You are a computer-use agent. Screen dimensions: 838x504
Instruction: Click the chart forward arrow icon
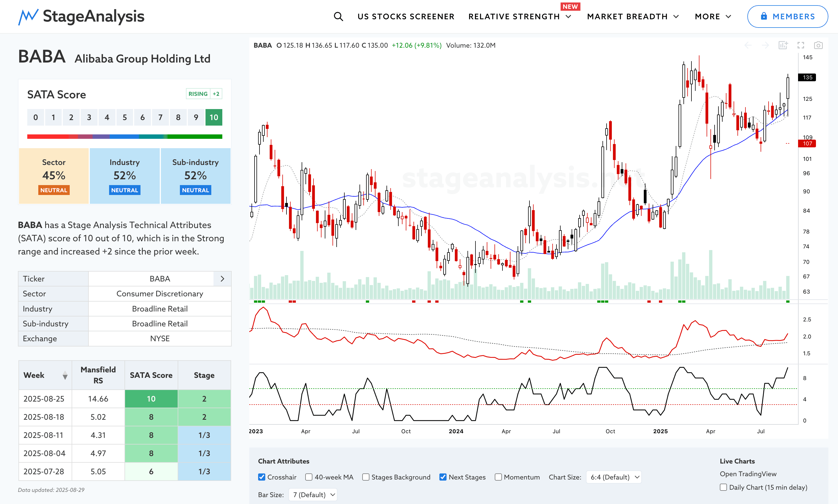click(x=765, y=45)
